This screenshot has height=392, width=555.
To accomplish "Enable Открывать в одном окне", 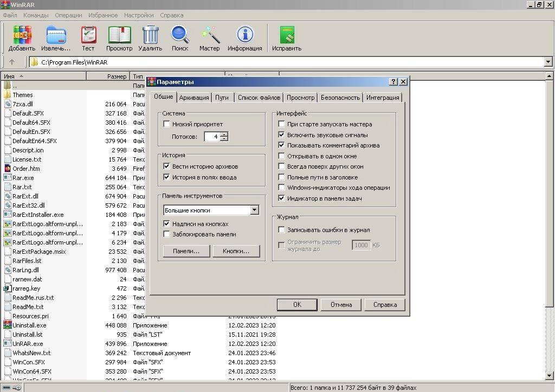I will point(281,156).
